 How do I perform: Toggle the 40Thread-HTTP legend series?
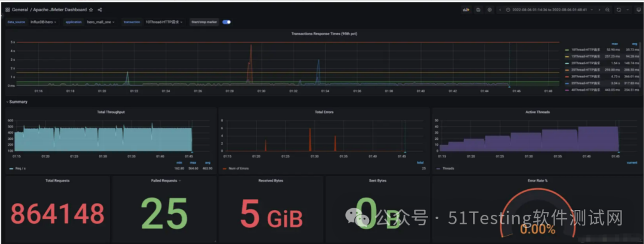(586, 89)
